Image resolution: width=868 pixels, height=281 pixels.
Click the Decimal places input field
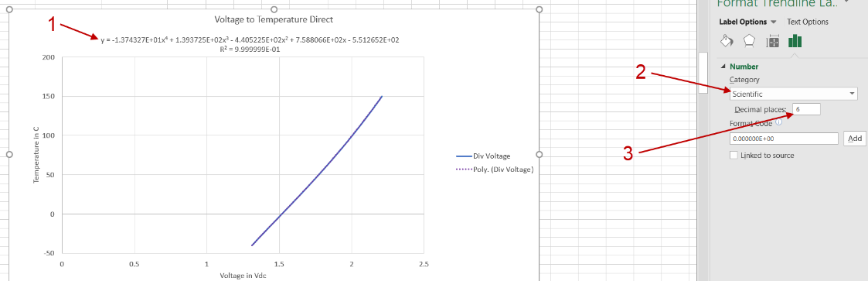807,109
